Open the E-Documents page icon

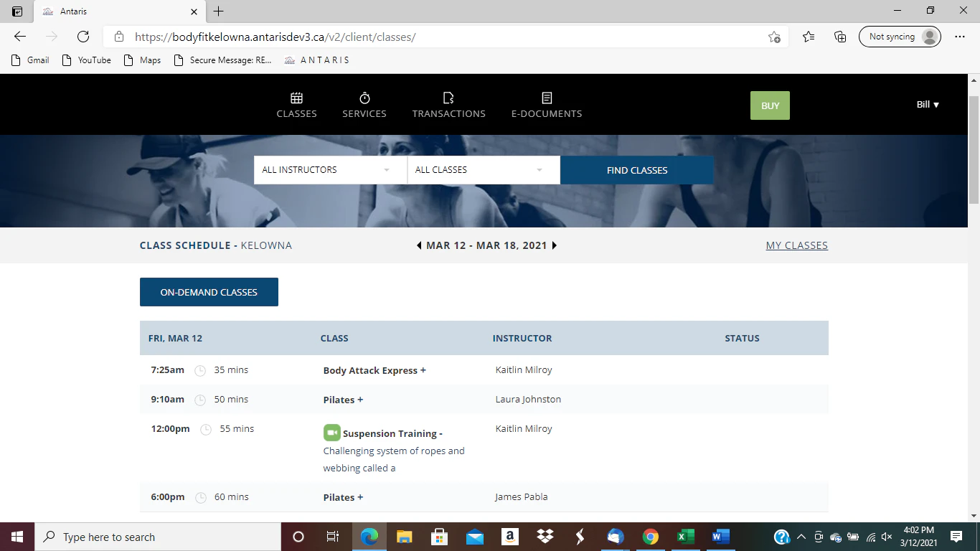pyautogui.click(x=547, y=98)
